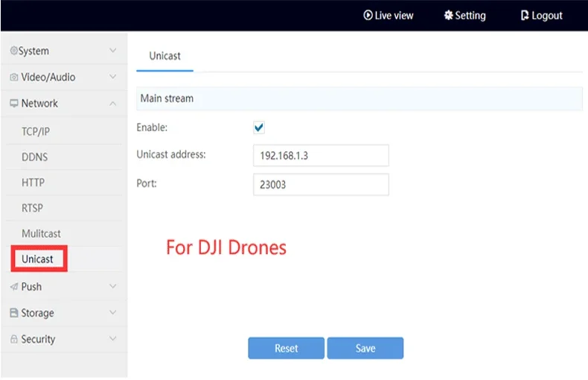This screenshot has width=588, height=380.
Task: Select the Unicast tab header
Action: (164, 56)
